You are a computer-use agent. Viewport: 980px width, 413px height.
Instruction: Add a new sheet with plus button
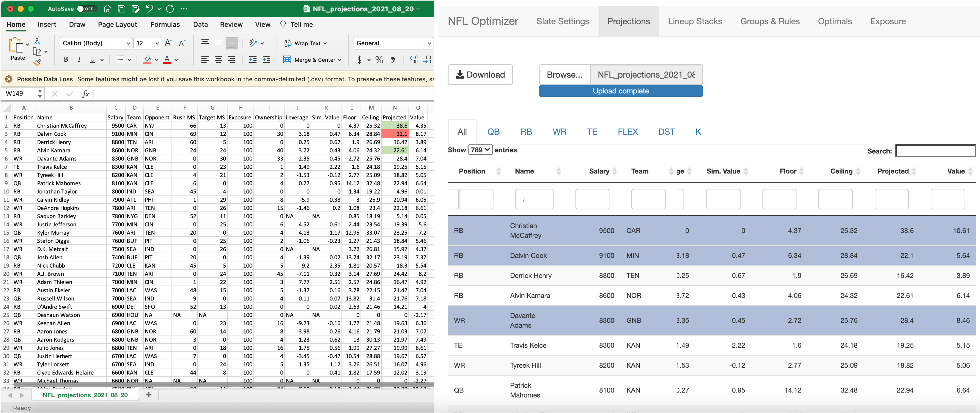pos(149,395)
